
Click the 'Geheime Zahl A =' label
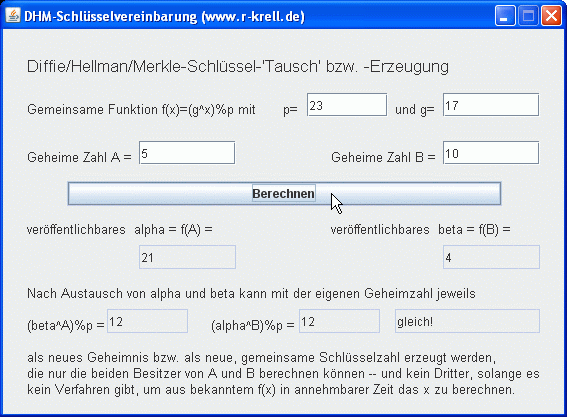point(79,157)
